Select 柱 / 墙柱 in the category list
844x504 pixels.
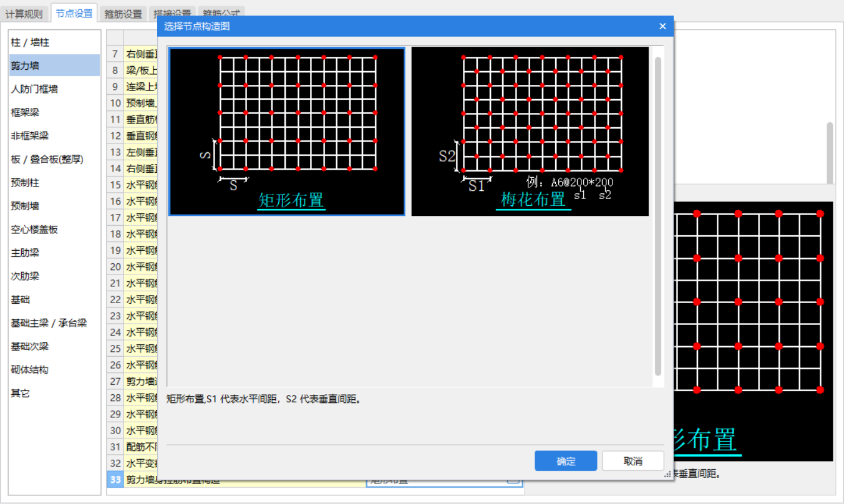tap(54, 42)
